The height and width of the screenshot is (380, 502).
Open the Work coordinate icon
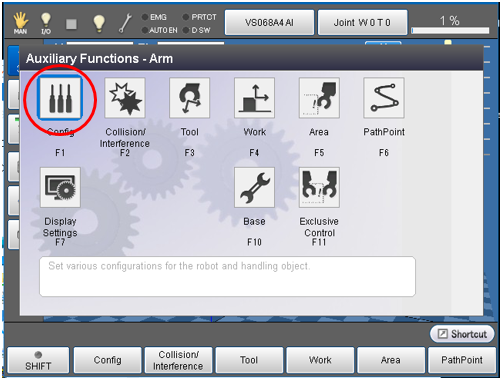[254, 98]
